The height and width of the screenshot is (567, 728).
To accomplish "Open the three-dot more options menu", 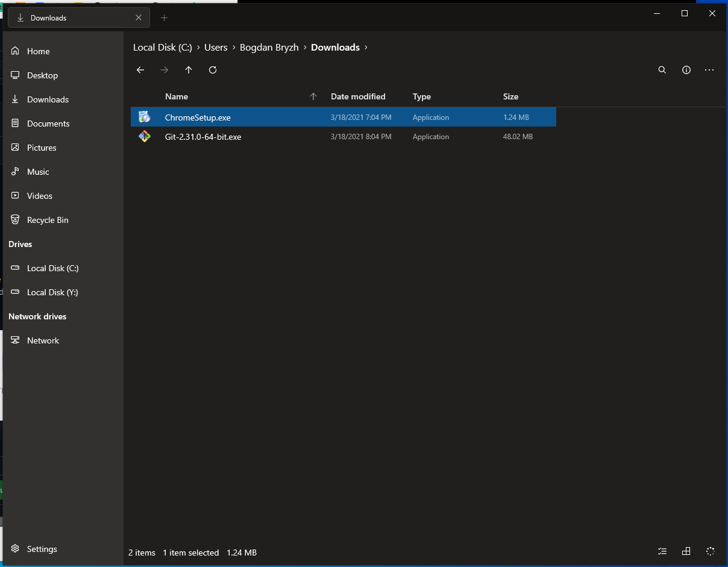I will (x=709, y=70).
